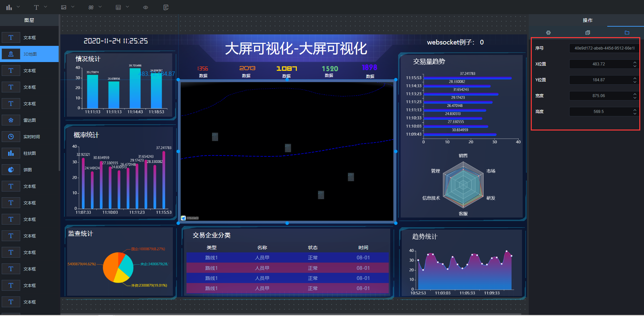Screen dimensions: 644x316
Task: Expand the chart components dropdown arrow
Action: click(19, 7)
